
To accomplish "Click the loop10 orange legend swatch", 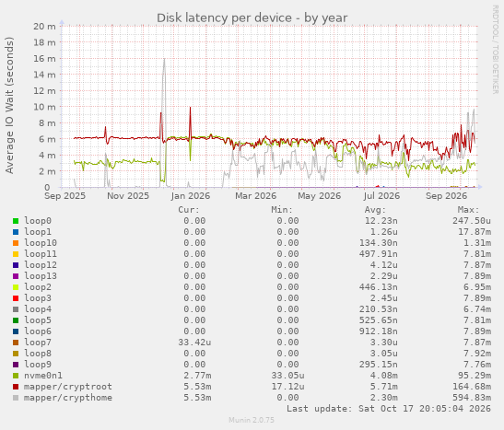I will [x=16, y=243].
